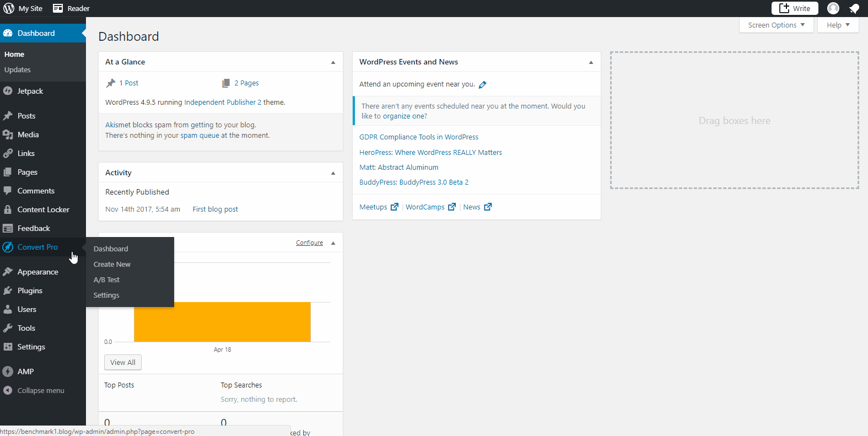Collapse the Activity panel

click(x=333, y=173)
